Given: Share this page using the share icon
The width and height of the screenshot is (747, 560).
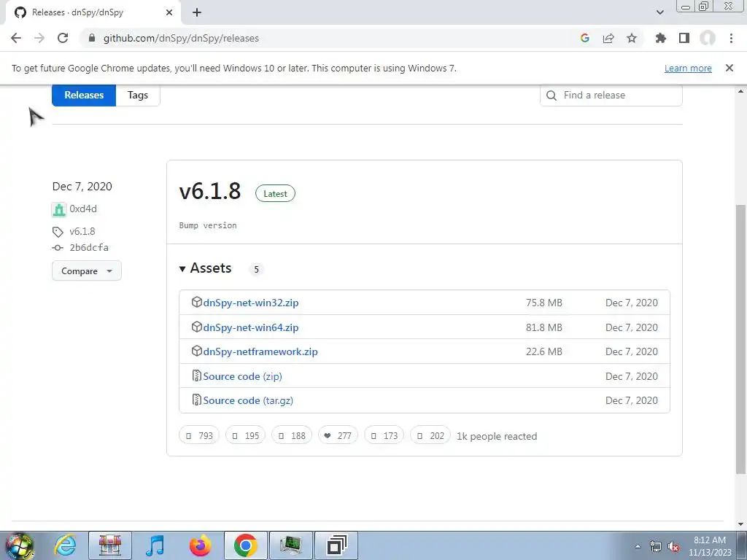Looking at the screenshot, I should [x=608, y=38].
